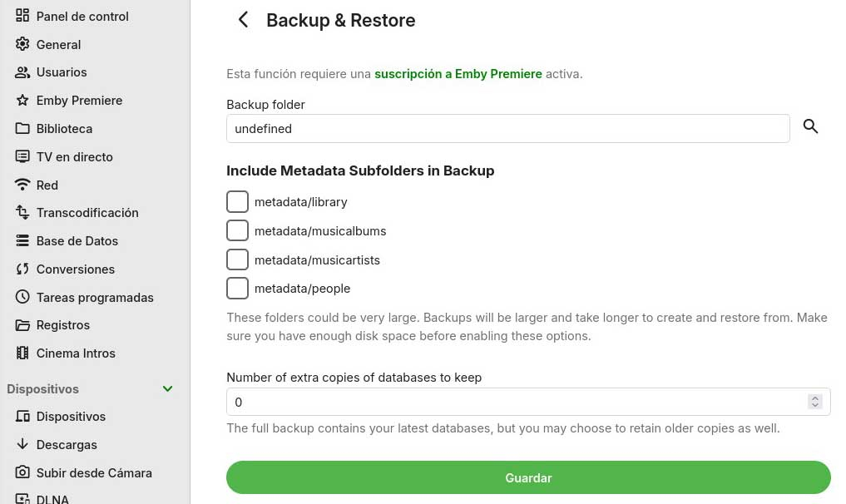Screen dimensions: 846x504
Task: Go to Biblioteca in the sidebar
Action: click(64, 129)
